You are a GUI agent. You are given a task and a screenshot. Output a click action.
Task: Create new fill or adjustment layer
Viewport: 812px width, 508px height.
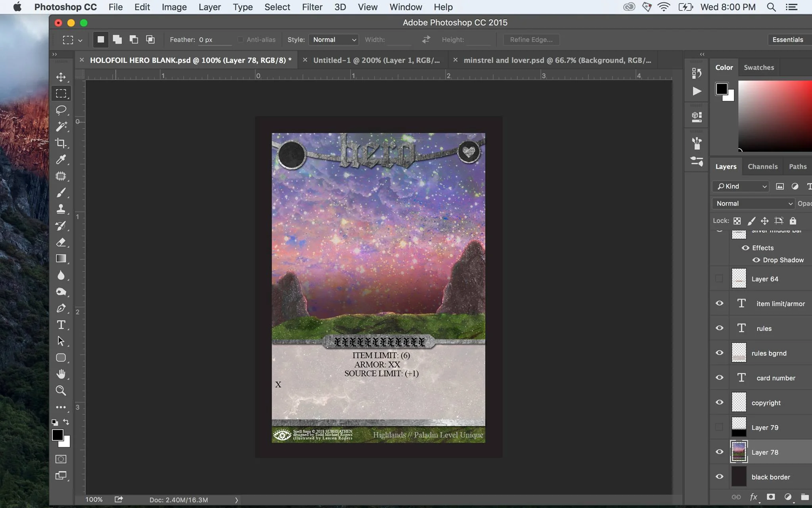788,497
